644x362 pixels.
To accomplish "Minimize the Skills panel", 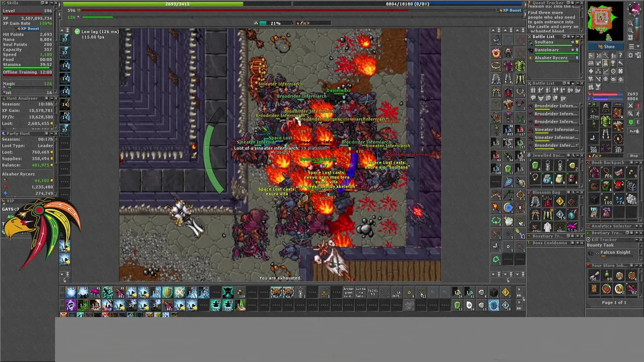I will 52,3.
